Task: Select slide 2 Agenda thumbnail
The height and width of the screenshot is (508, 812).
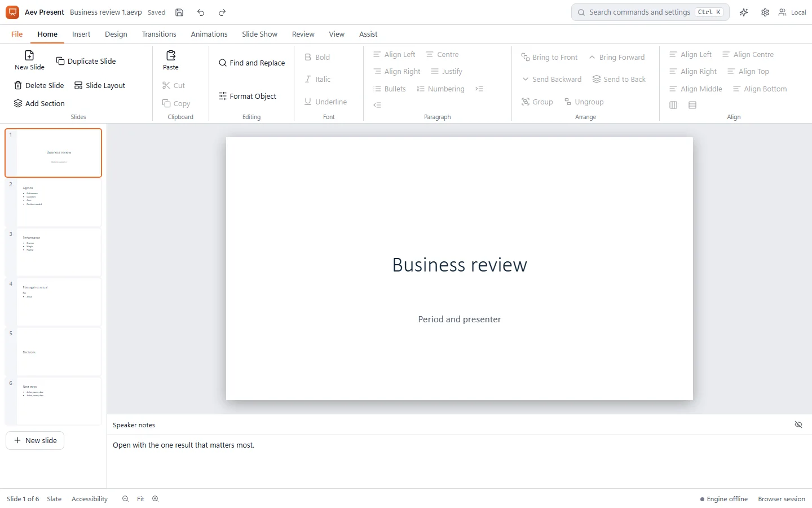Action: (54, 203)
